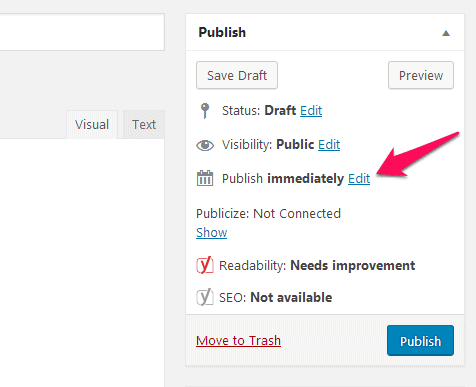Click the Publish panel heading

[222, 32]
